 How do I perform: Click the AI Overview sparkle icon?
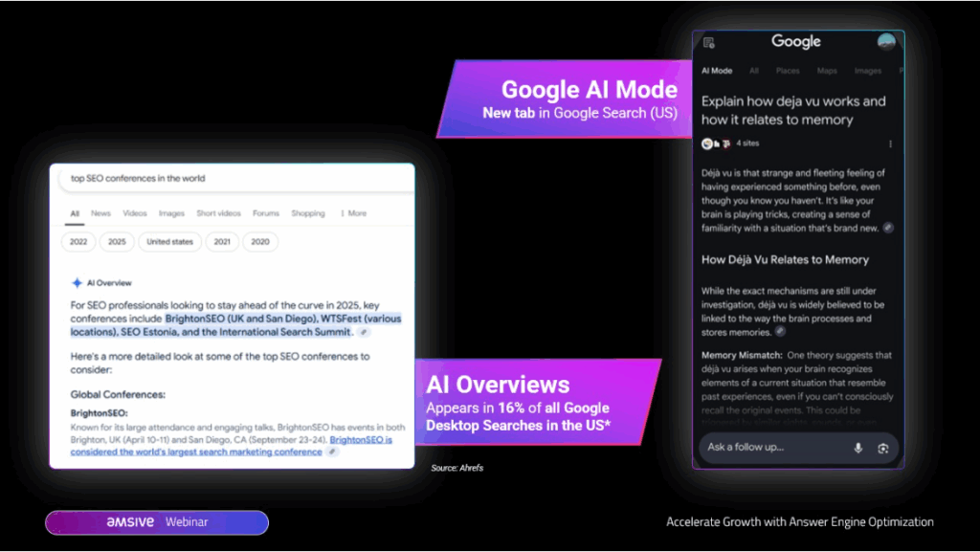click(x=77, y=283)
